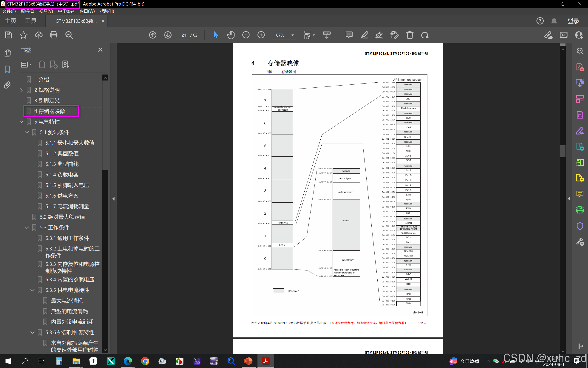Click the document vertical scrollbar thumb
This screenshot has width=588, height=368.
coord(563,151)
